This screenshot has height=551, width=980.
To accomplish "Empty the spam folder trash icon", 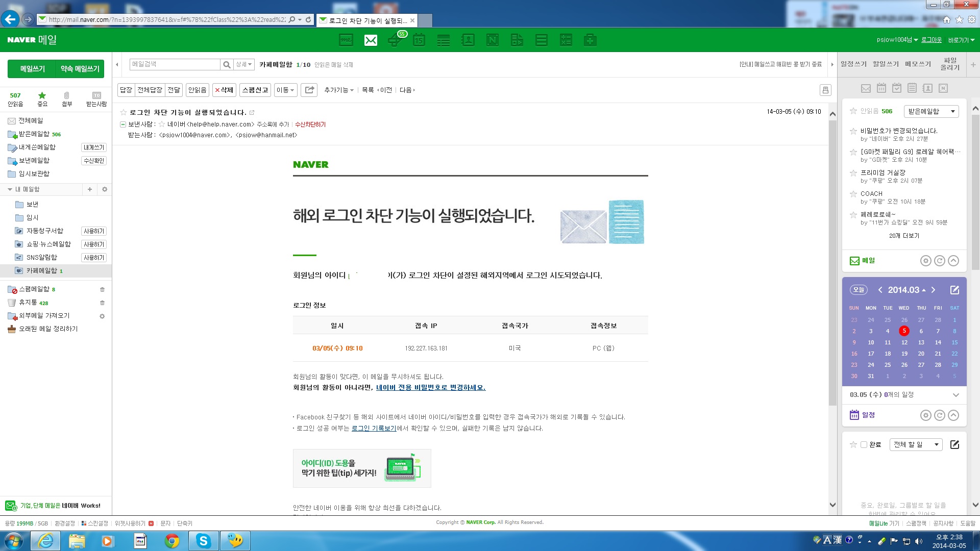I will (102, 289).
